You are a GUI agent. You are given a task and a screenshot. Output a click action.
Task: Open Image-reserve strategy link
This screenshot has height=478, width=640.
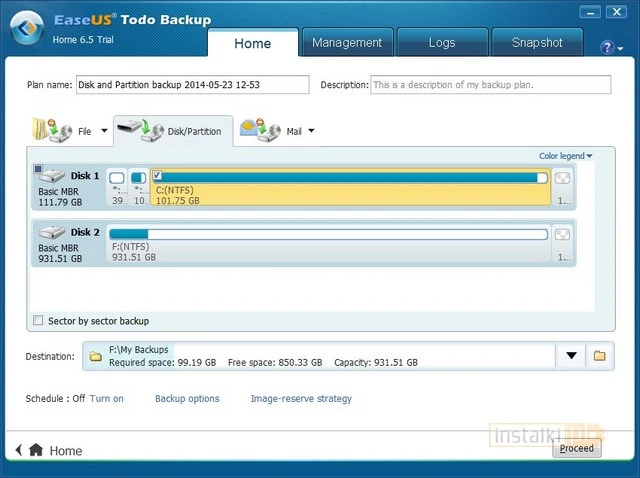[x=301, y=398]
